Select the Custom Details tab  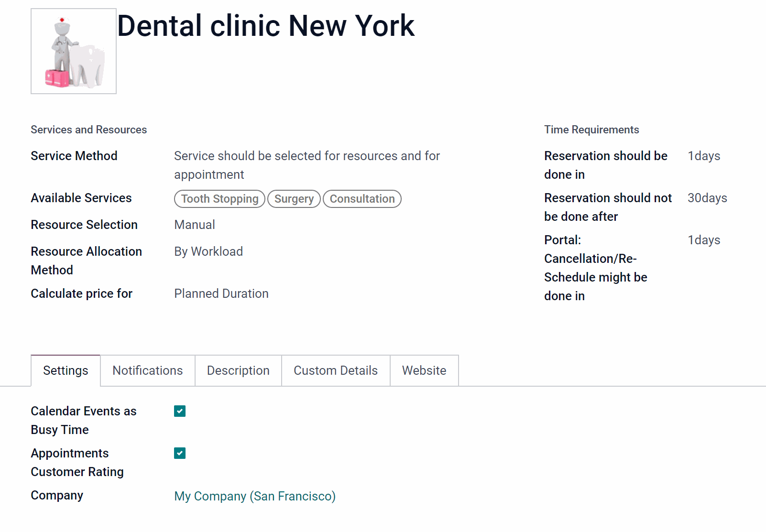(x=336, y=370)
